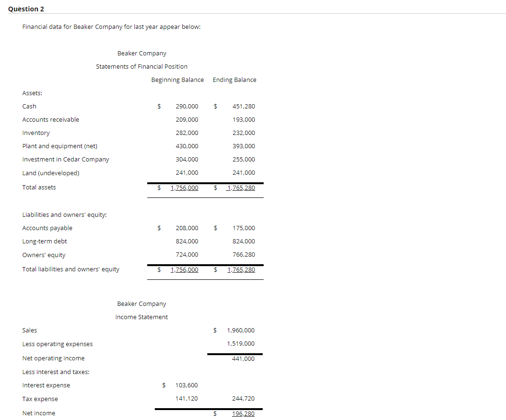Click the Interest expense amount 103,600
Screen dimensions: 506x420
[187, 385]
